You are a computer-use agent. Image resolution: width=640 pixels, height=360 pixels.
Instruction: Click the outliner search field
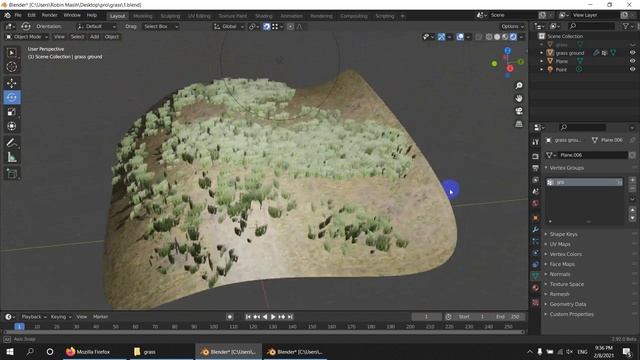(591, 26)
